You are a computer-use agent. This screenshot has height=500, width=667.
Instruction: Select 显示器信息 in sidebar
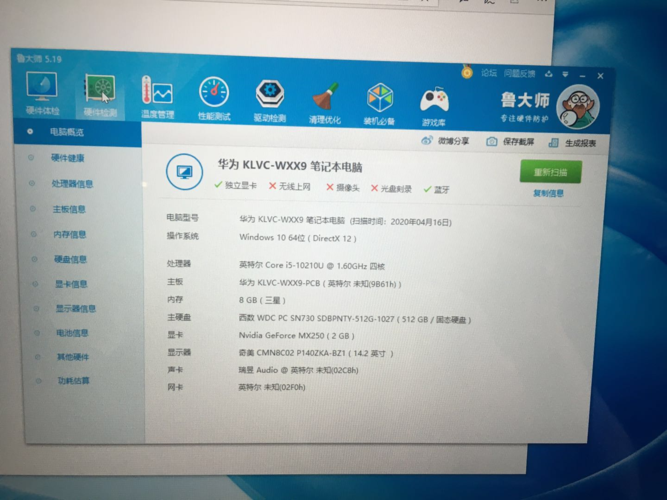point(75,309)
